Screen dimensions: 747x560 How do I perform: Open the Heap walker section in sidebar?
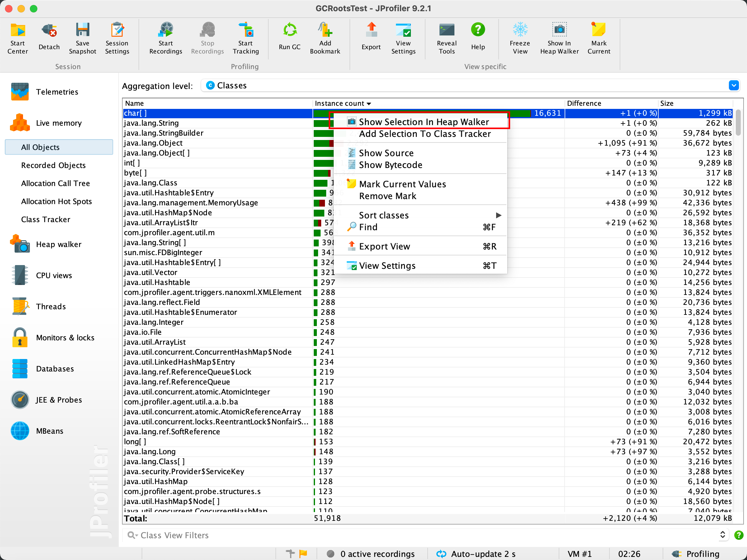(x=58, y=244)
